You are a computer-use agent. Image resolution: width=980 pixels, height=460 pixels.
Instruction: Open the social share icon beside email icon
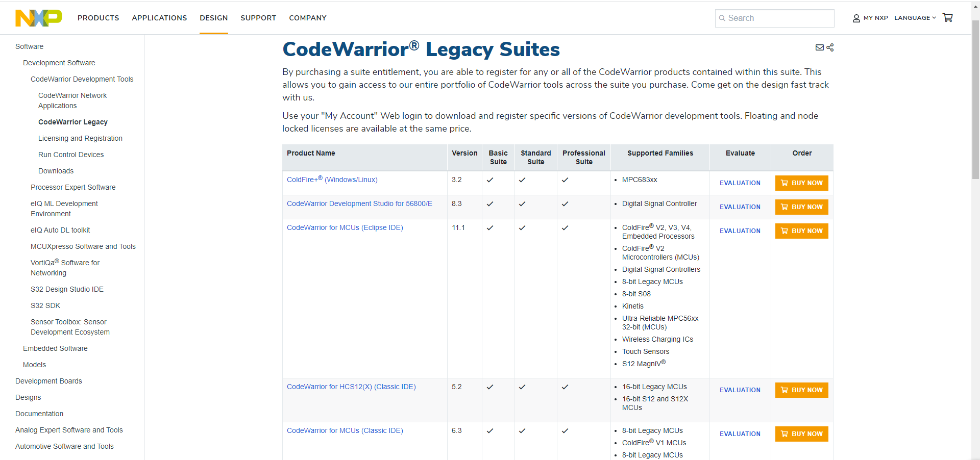pos(831,47)
